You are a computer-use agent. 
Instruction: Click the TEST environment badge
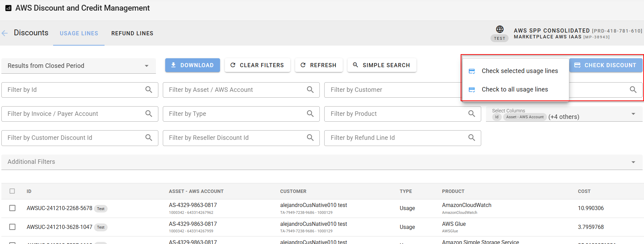(499, 38)
